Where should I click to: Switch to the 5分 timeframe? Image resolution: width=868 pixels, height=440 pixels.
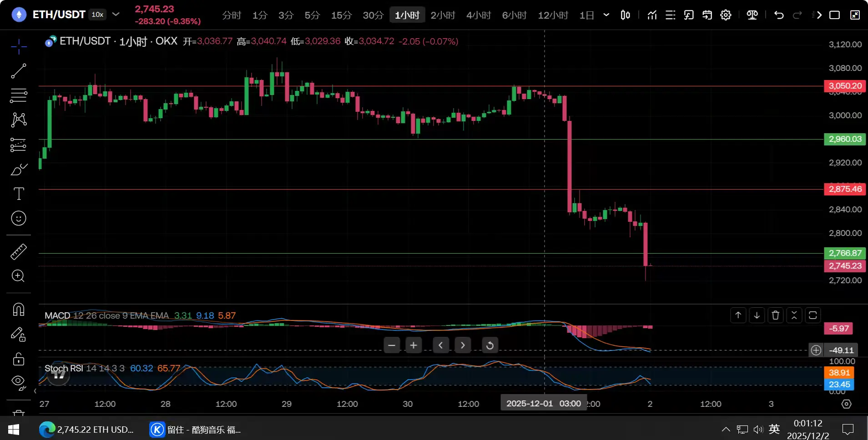[x=312, y=15]
